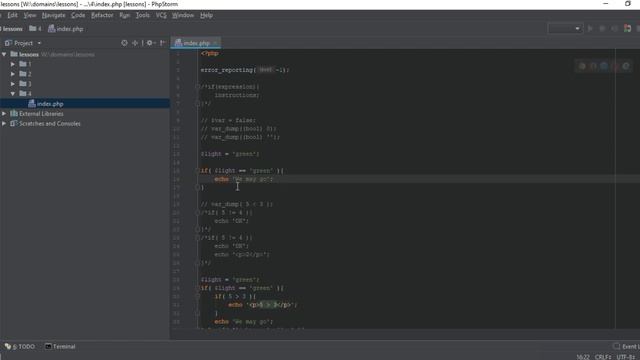Expand folder 2 in project tree
The image size is (640, 360).
pyautogui.click(x=13, y=74)
